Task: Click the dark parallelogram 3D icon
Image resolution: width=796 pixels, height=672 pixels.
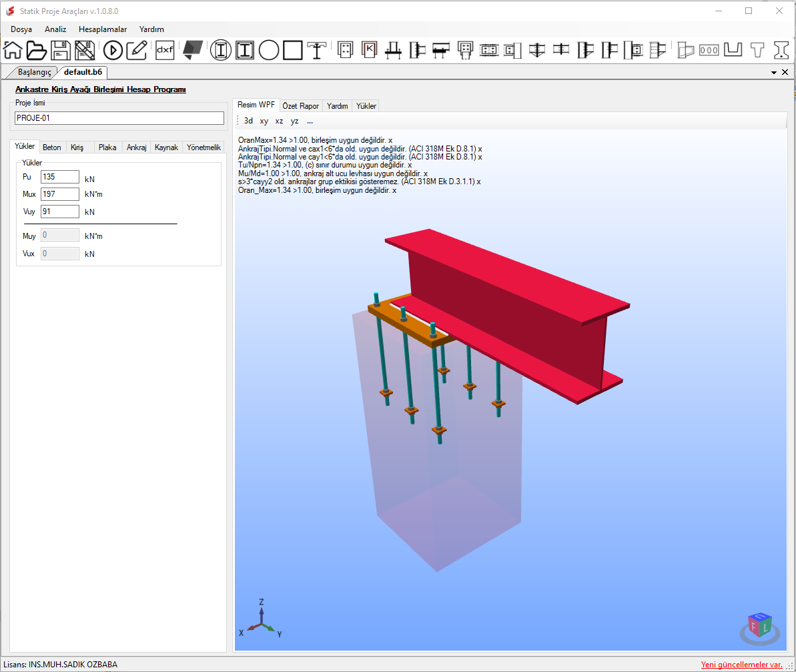Action: [193, 50]
